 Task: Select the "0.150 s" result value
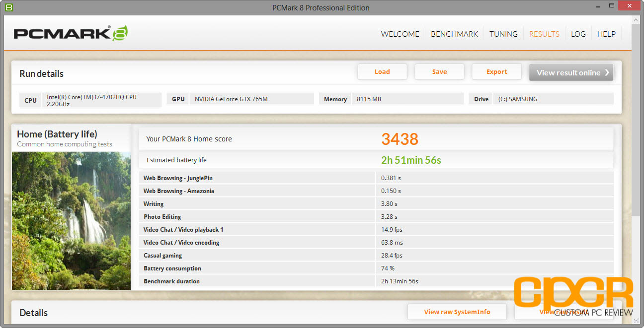pos(391,191)
